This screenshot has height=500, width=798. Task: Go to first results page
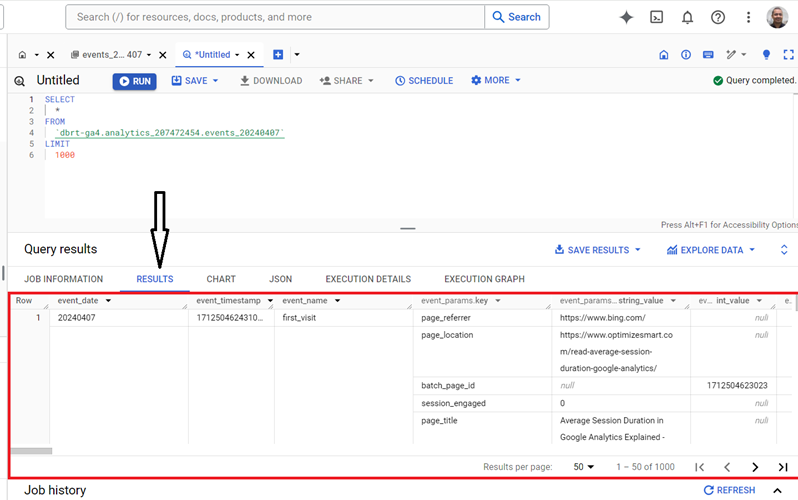700,467
